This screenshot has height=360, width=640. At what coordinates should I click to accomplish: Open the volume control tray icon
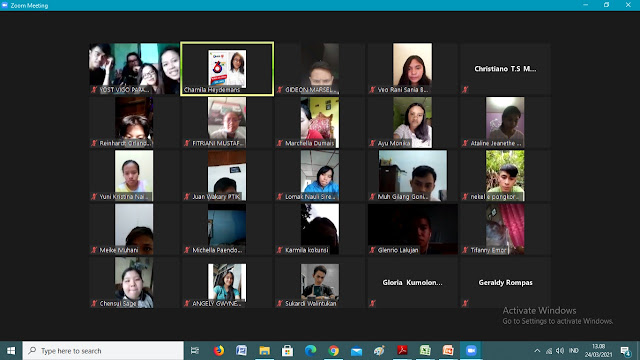pyautogui.click(x=560, y=351)
